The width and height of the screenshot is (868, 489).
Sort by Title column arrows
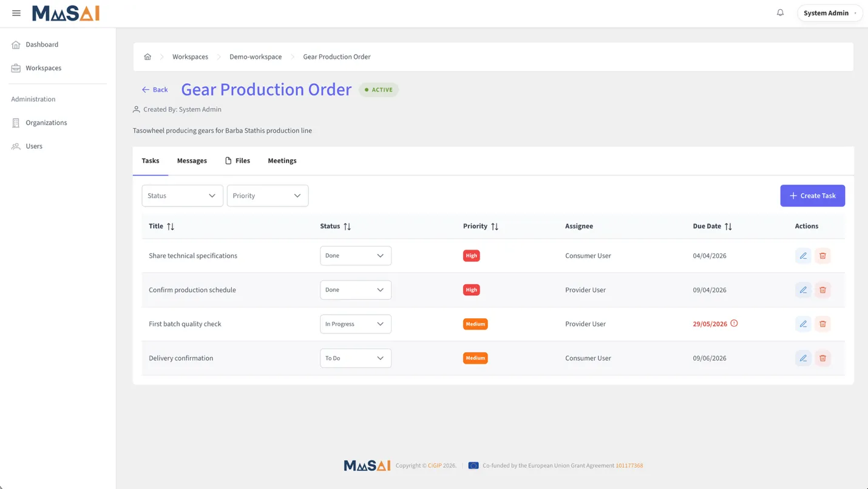(171, 227)
